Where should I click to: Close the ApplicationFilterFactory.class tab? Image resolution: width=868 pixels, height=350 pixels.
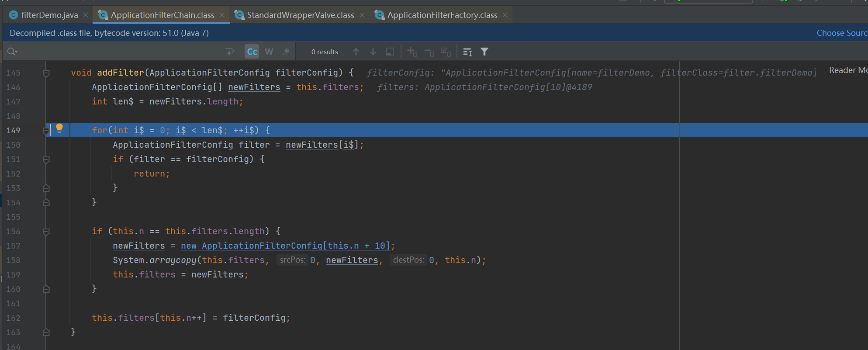click(x=505, y=15)
